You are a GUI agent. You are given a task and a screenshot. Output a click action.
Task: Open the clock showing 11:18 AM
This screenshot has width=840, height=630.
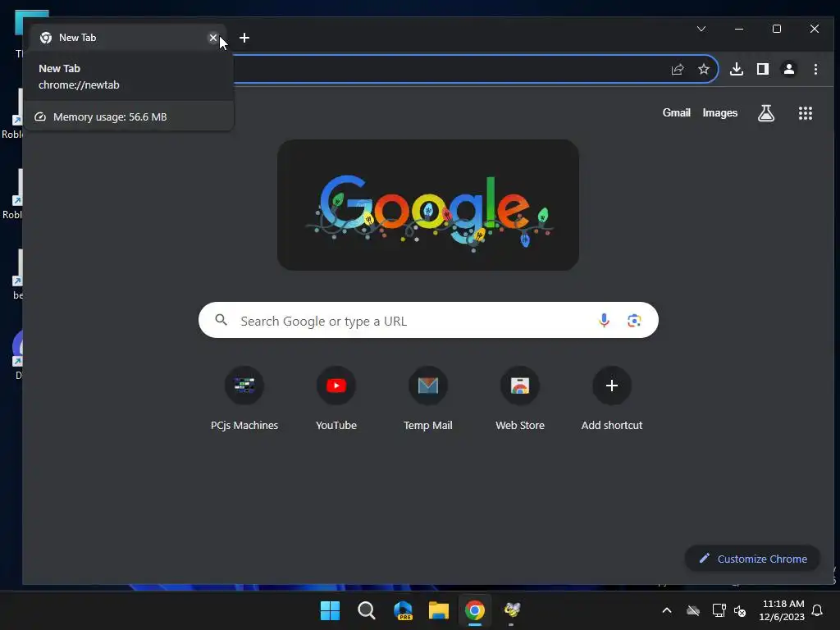(782, 610)
